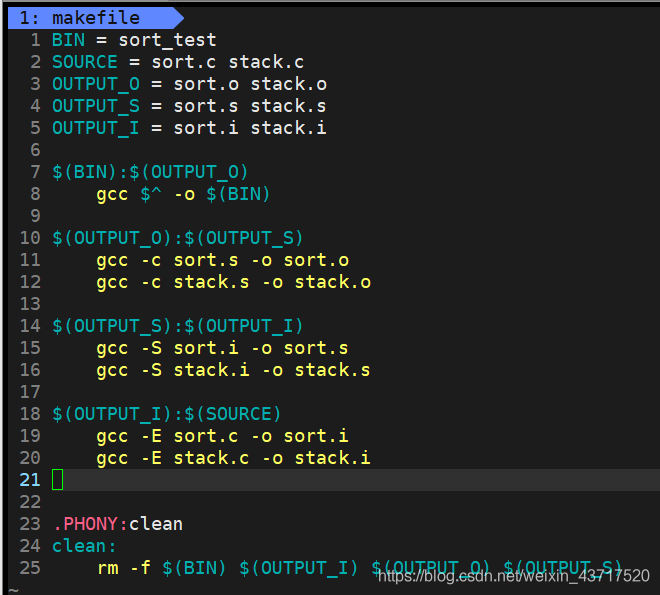Click 'gcc -c sort.s -o sort.o' line
Image resolution: width=660 pixels, height=595 pixels.
click(x=223, y=260)
